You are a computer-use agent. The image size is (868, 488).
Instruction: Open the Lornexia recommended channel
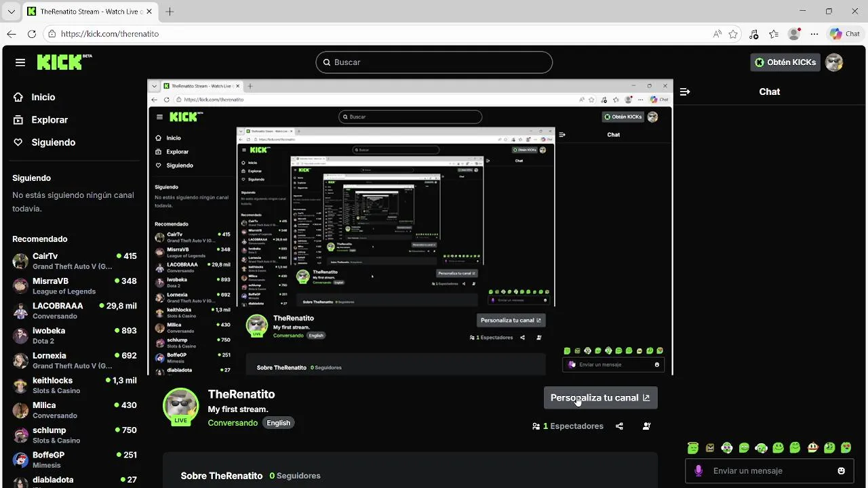[x=75, y=360]
